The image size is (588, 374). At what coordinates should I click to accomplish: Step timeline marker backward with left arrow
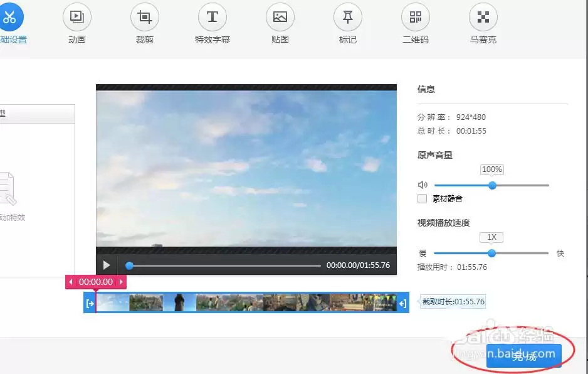(x=70, y=282)
